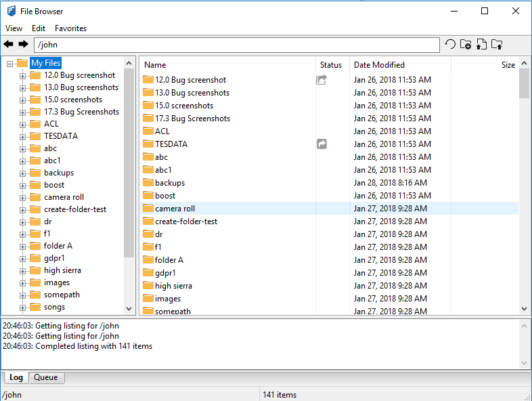Open the Favorites menu
The image size is (532, 401).
coord(70,28)
